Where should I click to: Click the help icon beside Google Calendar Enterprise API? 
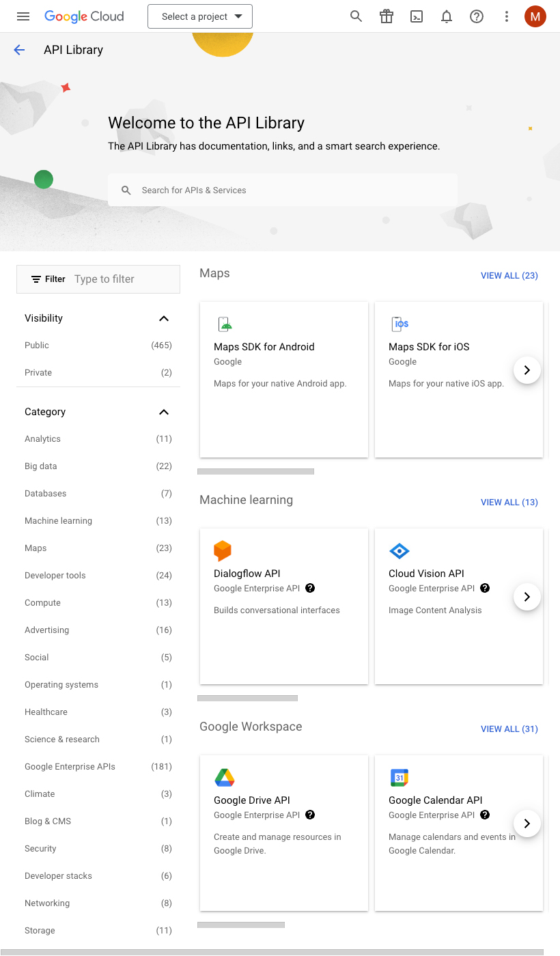[485, 815]
